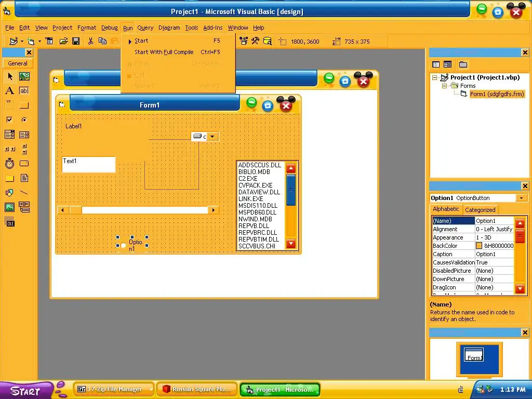Select the DirListBox folder control
This screenshot has width=532, height=399.
point(10,178)
